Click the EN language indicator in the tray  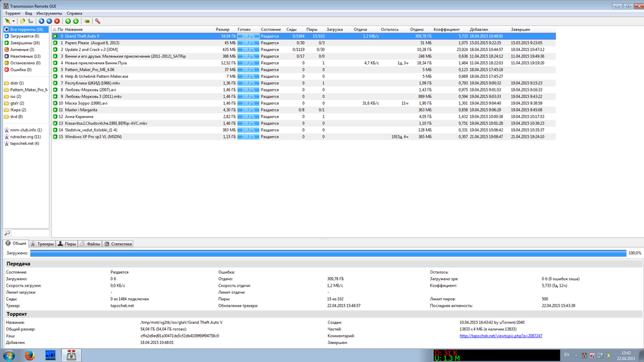[x=567, y=355]
